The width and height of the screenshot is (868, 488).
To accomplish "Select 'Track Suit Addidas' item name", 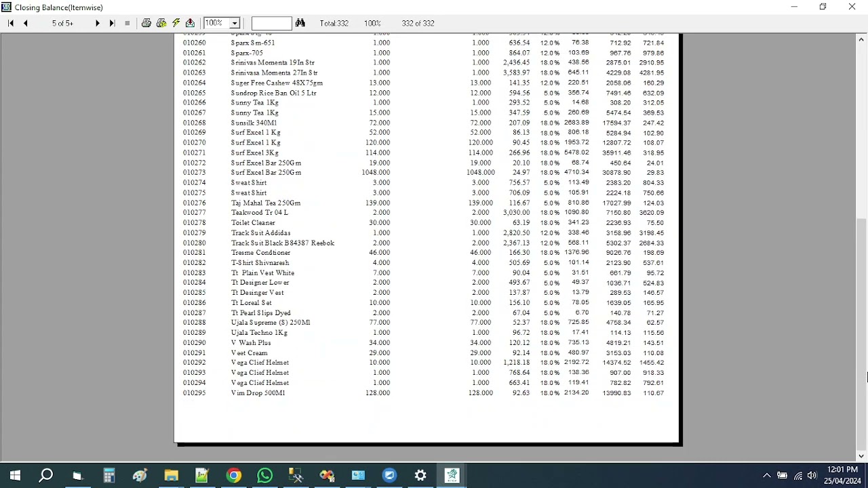I will (x=260, y=232).
